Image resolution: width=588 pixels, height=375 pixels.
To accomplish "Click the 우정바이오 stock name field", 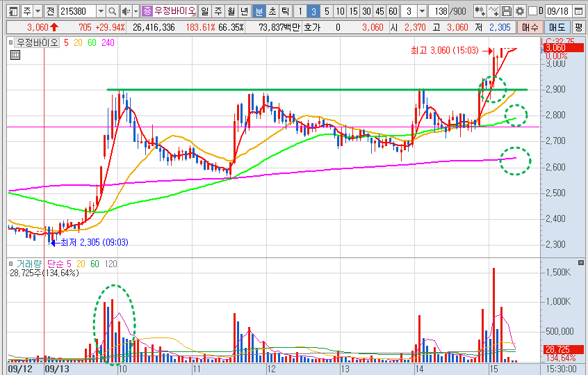I will click(x=174, y=11).
